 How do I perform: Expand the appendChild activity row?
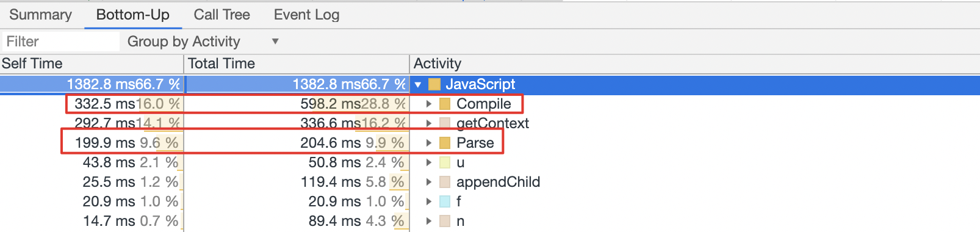[x=428, y=183]
